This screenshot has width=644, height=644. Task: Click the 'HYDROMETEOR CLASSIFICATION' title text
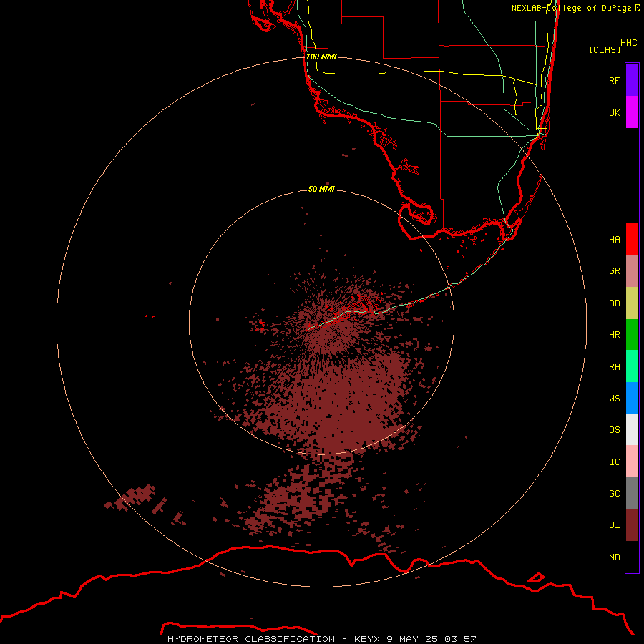click(x=251, y=639)
